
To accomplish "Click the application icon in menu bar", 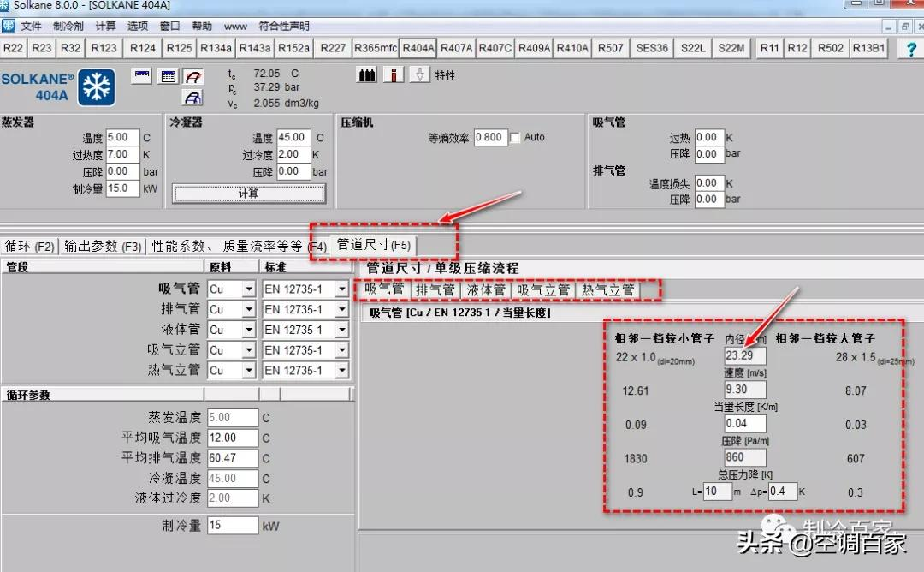I will coord(9,26).
